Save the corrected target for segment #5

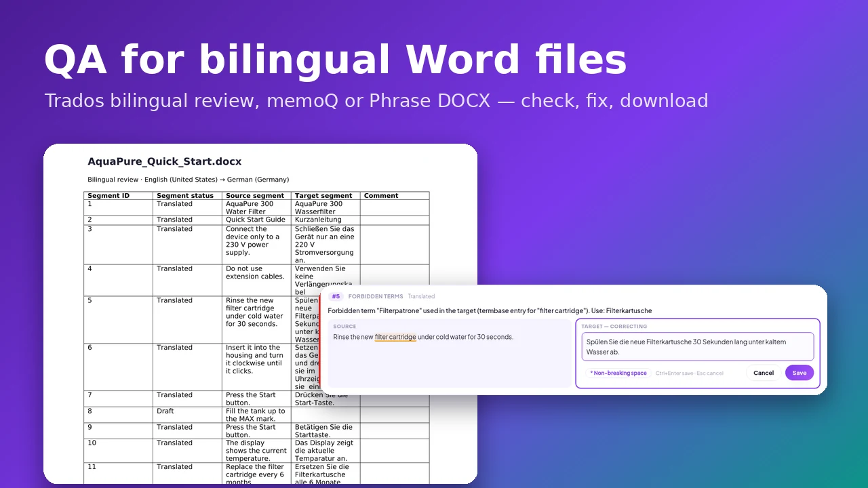point(800,373)
